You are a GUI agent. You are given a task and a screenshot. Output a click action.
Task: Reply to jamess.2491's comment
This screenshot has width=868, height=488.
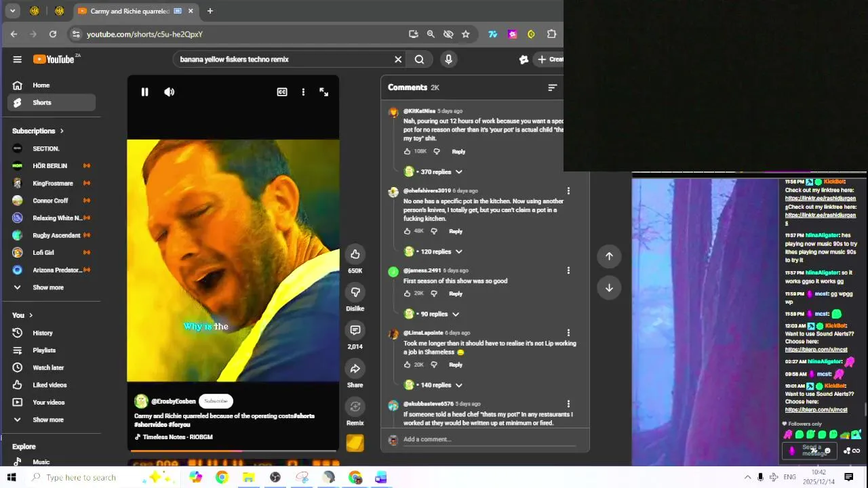point(456,294)
